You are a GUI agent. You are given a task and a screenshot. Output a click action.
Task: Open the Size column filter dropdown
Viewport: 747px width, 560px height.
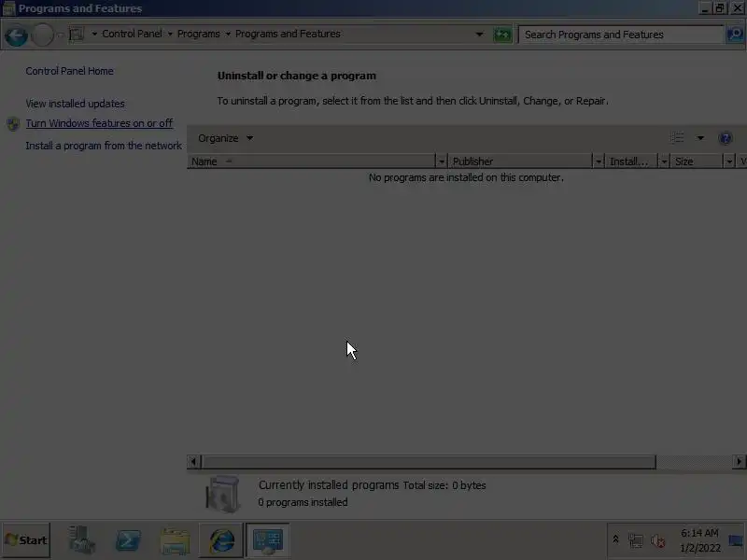729,161
